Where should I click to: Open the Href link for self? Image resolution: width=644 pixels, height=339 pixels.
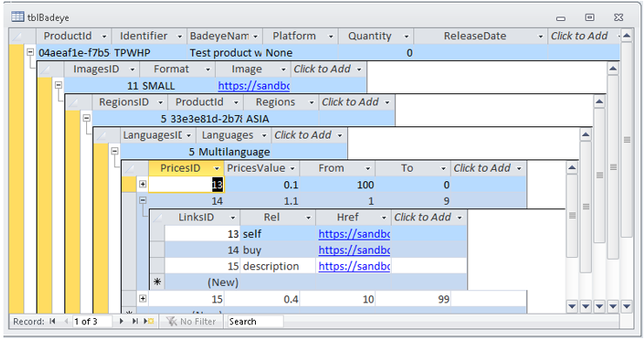point(354,234)
